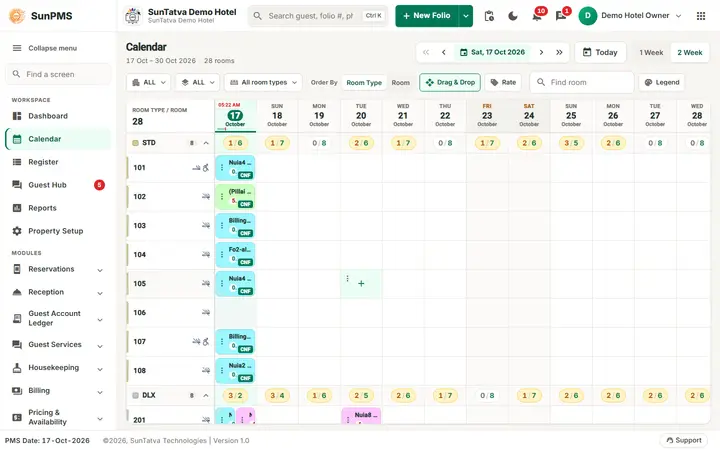Open the second ALL floor filter dropdown
The image size is (720, 450).
pos(197,83)
